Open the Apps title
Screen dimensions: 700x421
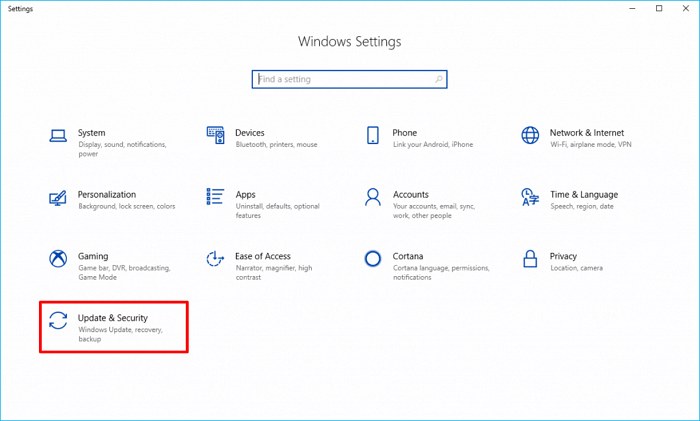(246, 195)
